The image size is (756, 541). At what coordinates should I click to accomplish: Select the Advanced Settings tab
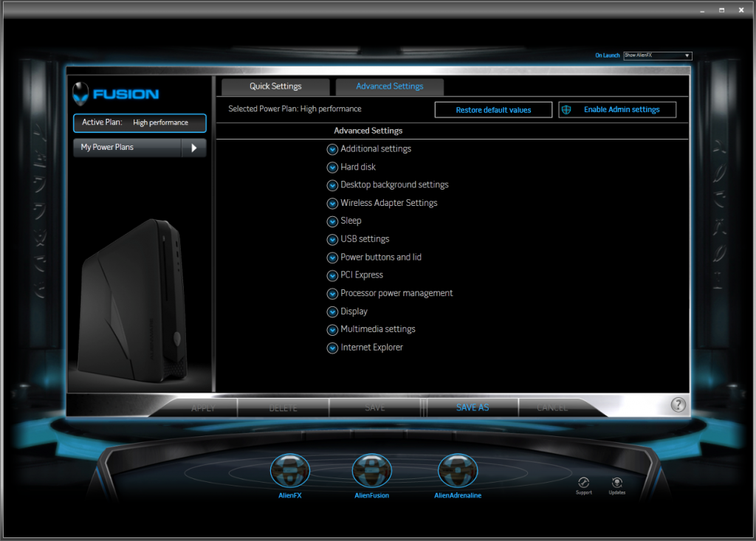tap(390, 86)
